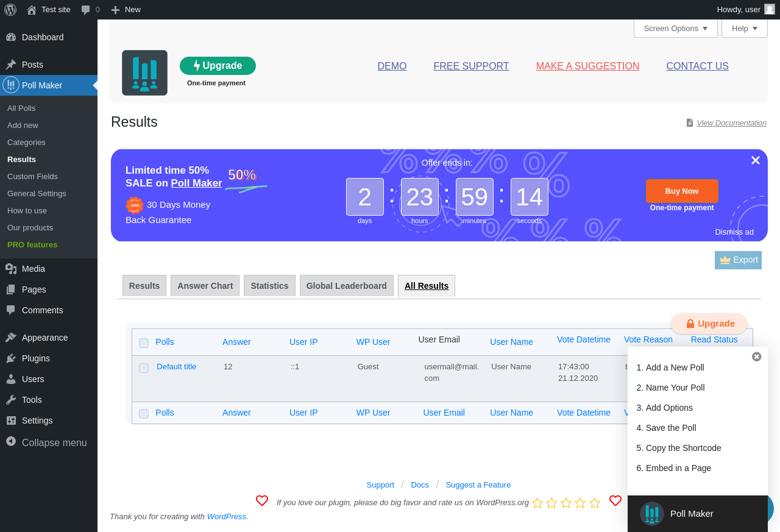Viewport: 780px width, 532px height.
Task: Click the 100% money back badge
Action: click(x=135, y=205)
